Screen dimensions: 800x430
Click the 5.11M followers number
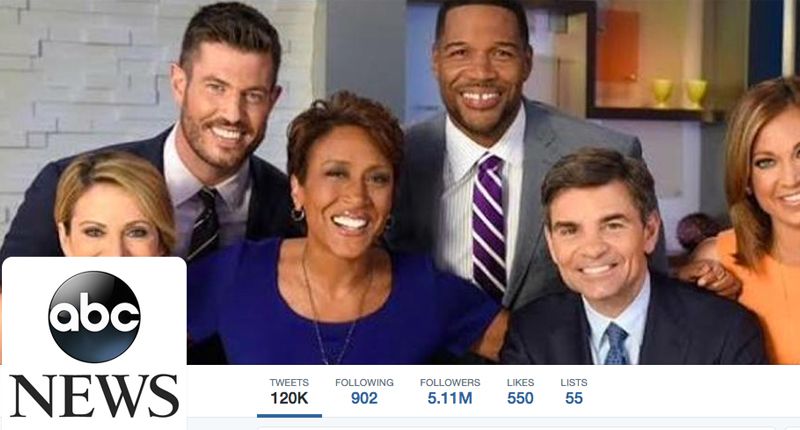point(450,398)
